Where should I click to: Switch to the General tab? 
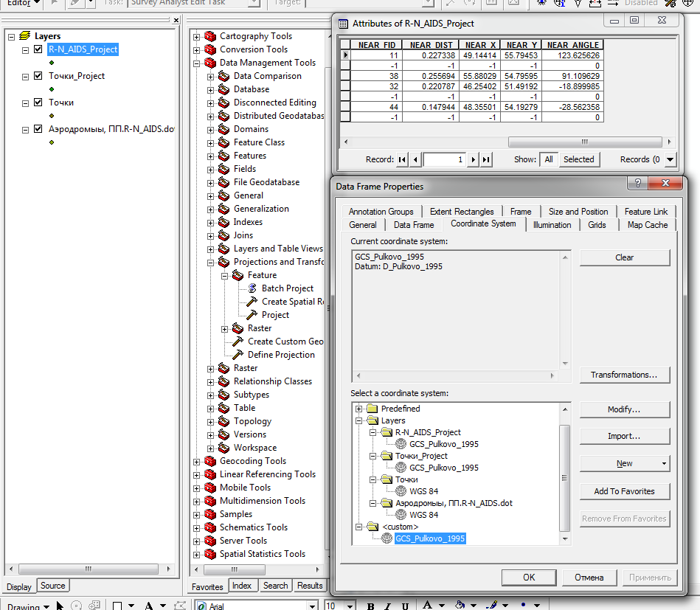click(362, 225)
